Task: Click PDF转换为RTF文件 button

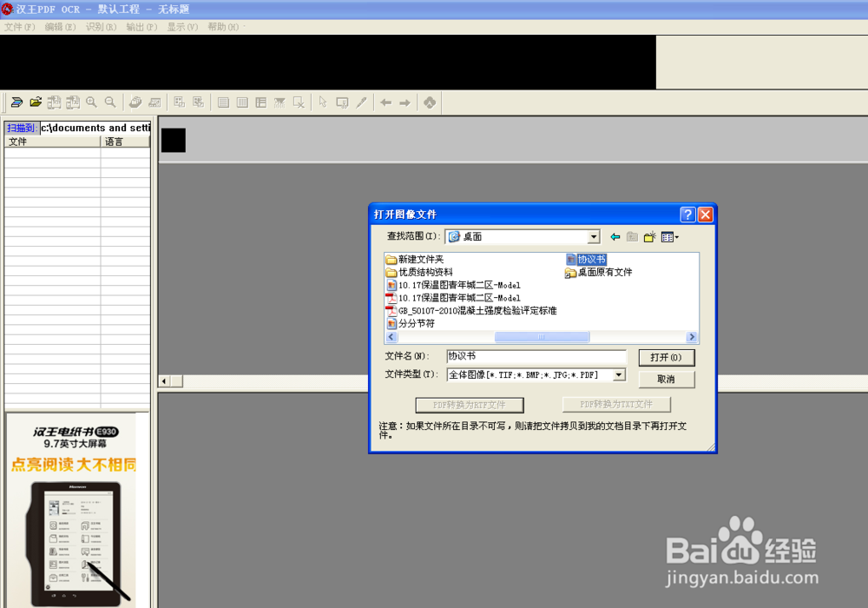Action: [x=470, y=405]
